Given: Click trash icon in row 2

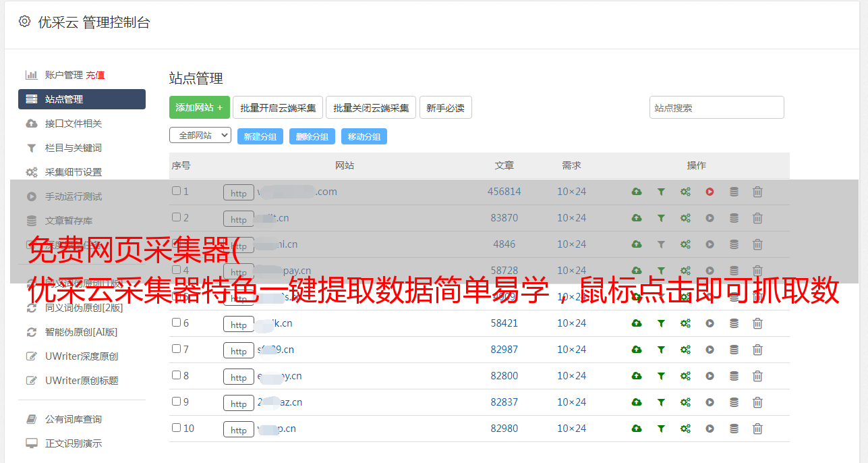Looking at the screenshot, I should [x=757, y=218].
